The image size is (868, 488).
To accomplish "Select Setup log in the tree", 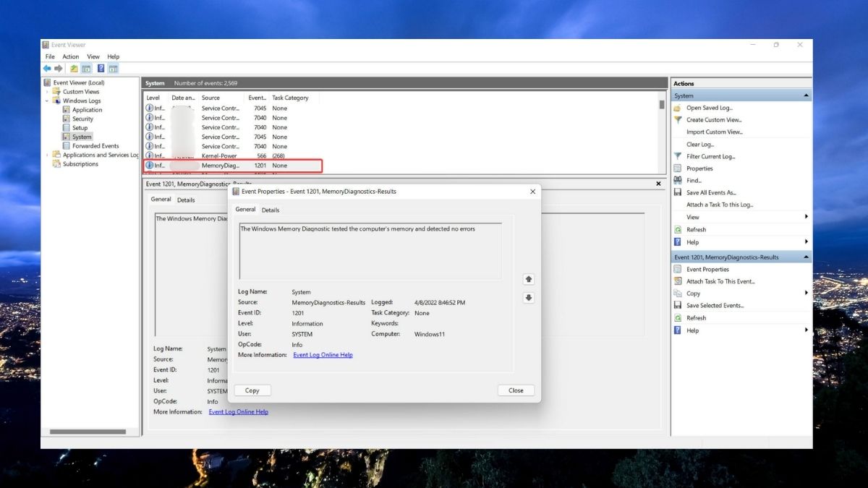I will pyautogui.click(x=80, y=128).
